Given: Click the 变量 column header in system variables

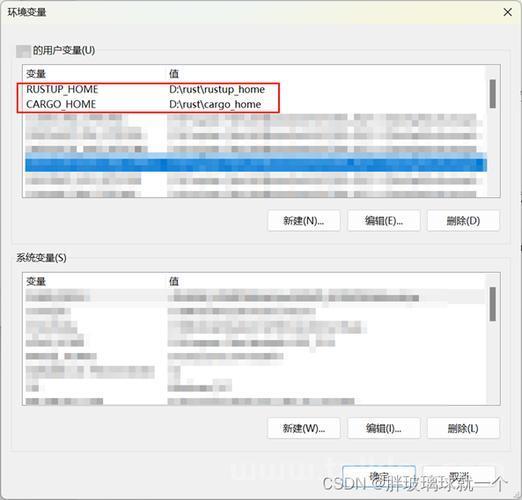Looking at the screenshot, I should pyautogui.click(x=36, y=281).
